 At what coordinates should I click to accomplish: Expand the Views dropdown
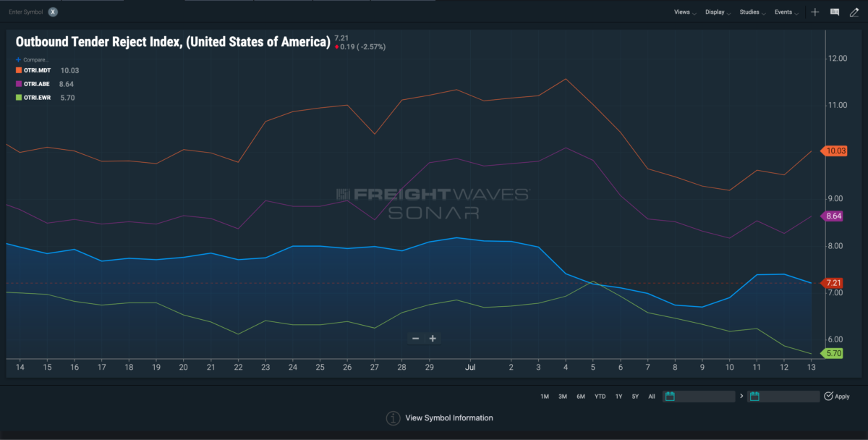point(685,12)
